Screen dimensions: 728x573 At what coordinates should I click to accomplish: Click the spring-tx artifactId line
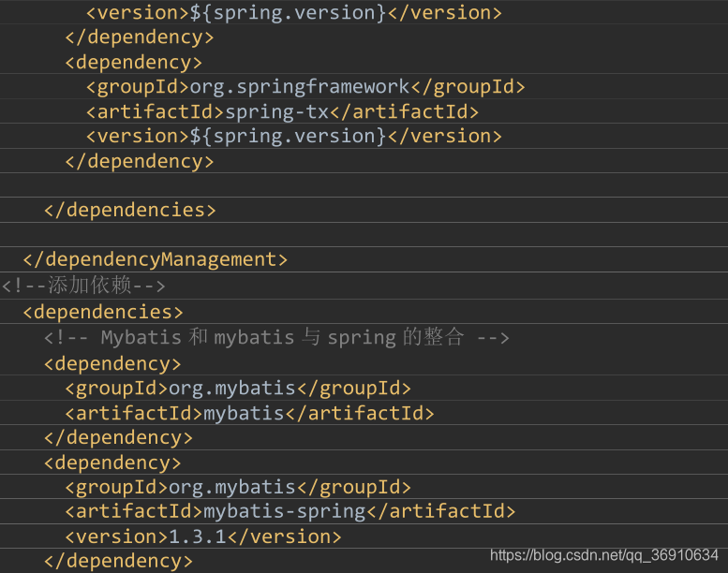282,111
